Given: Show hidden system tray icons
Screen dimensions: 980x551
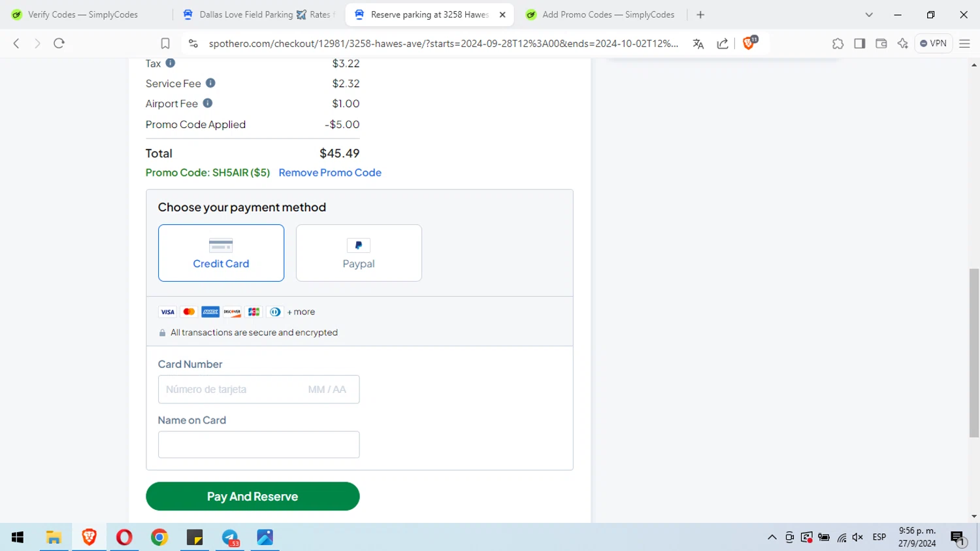Looking at the screenshot, I should click(x=772, y=537).
